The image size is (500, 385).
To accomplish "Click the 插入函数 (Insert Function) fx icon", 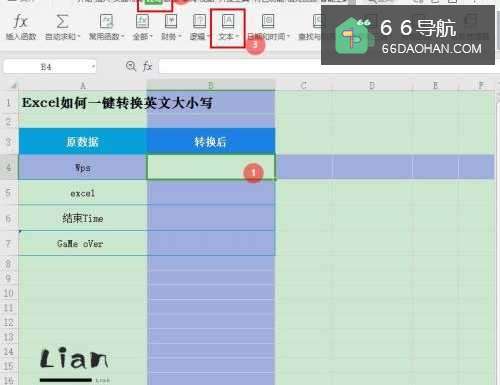I will (x=20, y=22).
